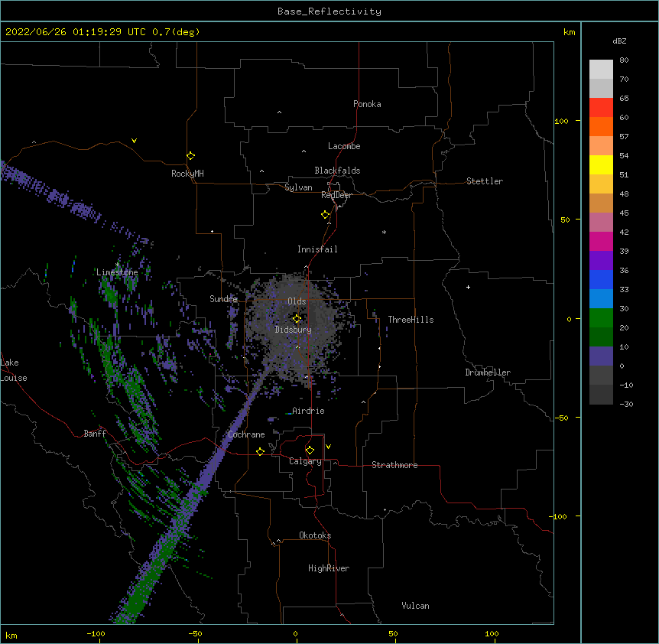
Task: Click the Calgary city label
Action: pyautogui.click(x=305, y=461)
